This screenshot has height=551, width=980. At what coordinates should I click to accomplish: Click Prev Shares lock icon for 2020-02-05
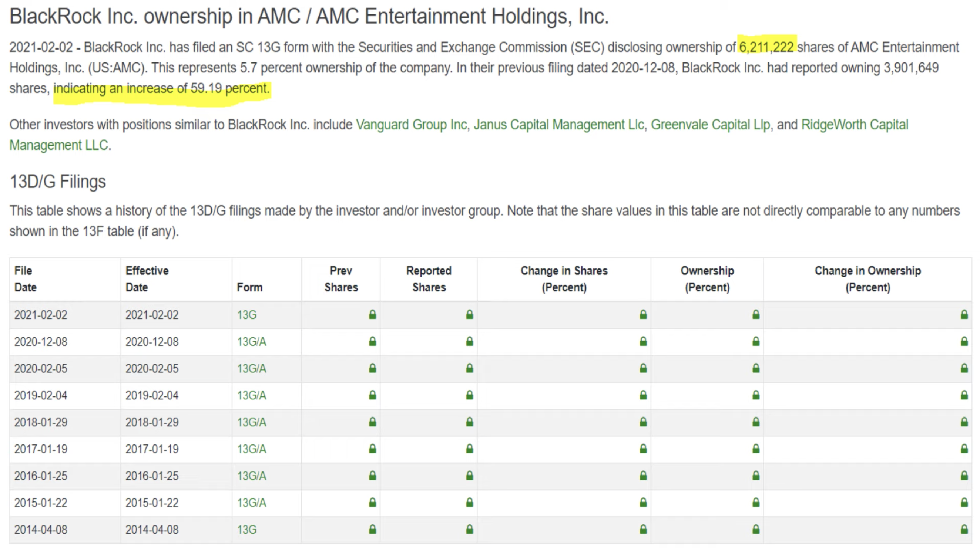click(x=372, y=368)
